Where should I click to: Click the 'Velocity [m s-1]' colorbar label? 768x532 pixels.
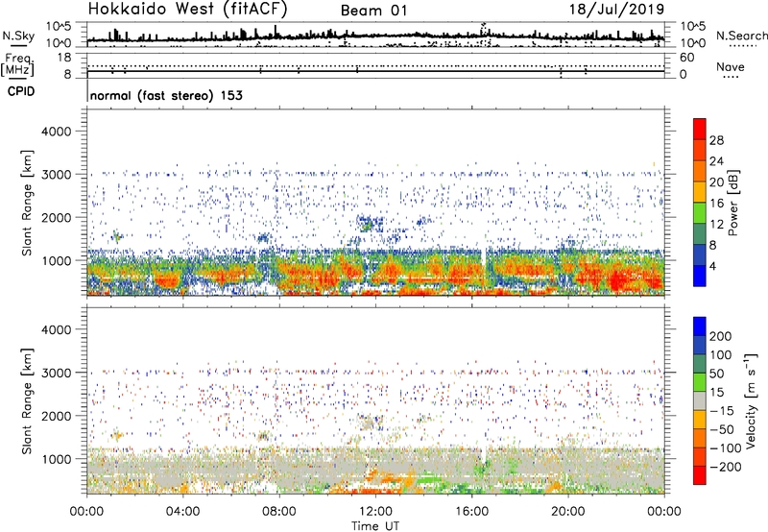pos(752,400)
